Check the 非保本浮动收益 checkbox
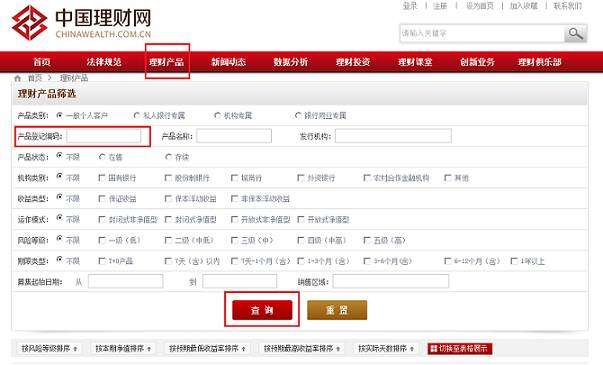The image size is (603, 365). tap(234, 198)
